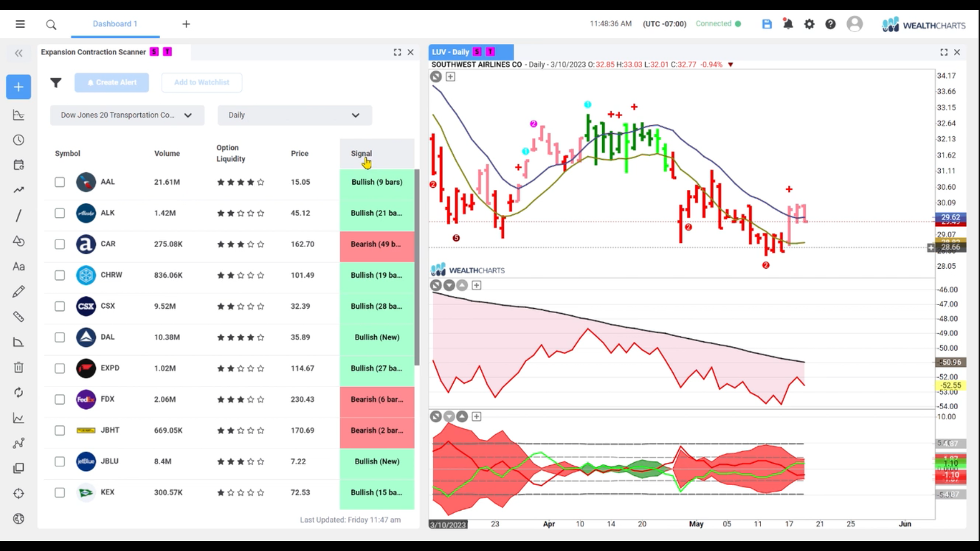
Task: Open settings gear
Action: pyautogui.click(x=810, y=24)
